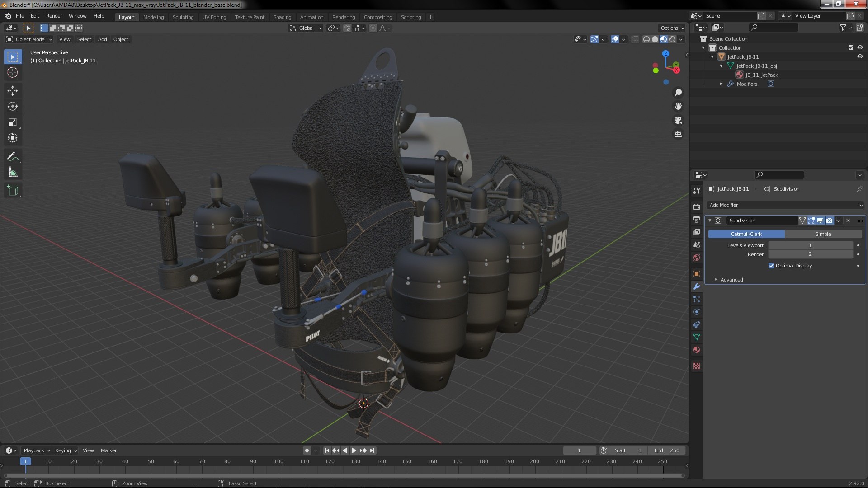Viewport: 868px width, 488px height.
Task: Click the End frame field
Action: [x=667, y=450]
